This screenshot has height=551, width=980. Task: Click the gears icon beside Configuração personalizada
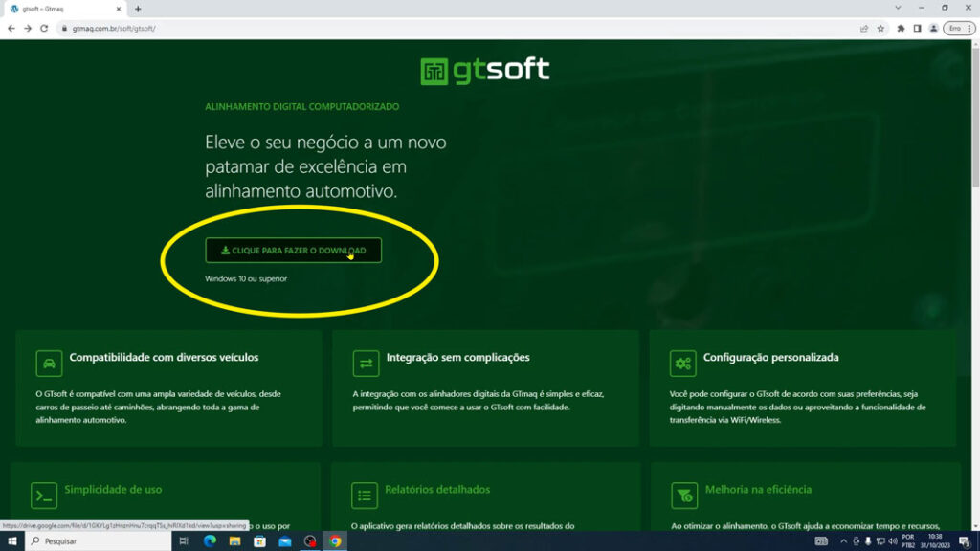pos(682,364)
